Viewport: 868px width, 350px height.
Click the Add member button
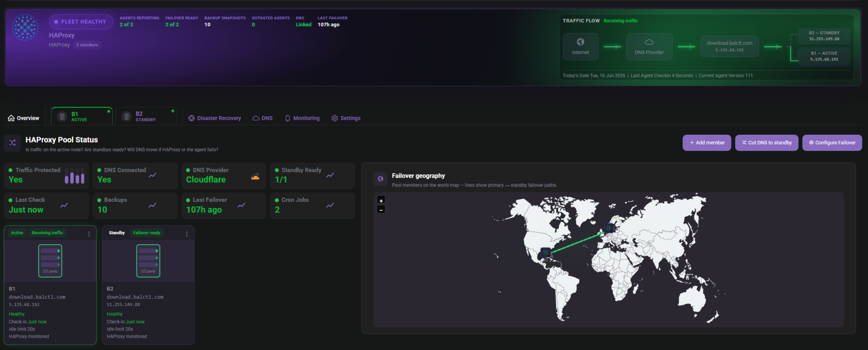pos(707,143)
